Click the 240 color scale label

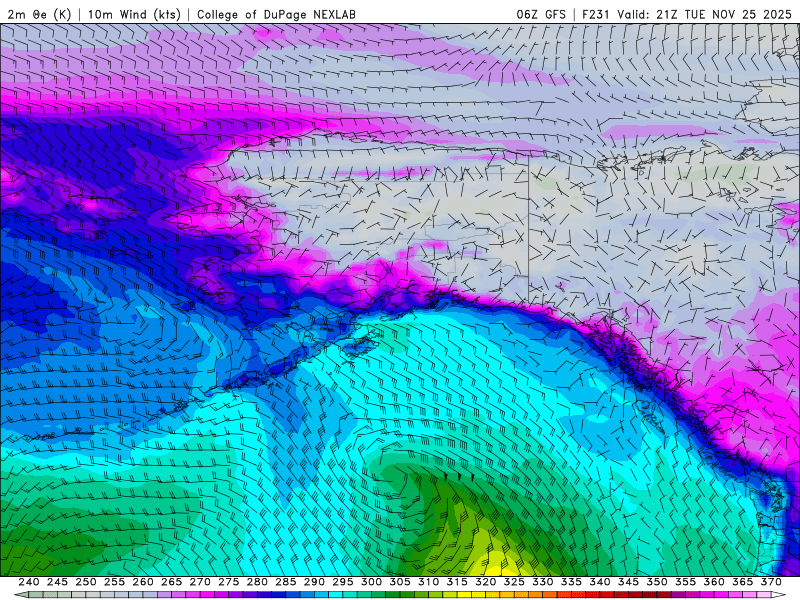tap(29, 582)
